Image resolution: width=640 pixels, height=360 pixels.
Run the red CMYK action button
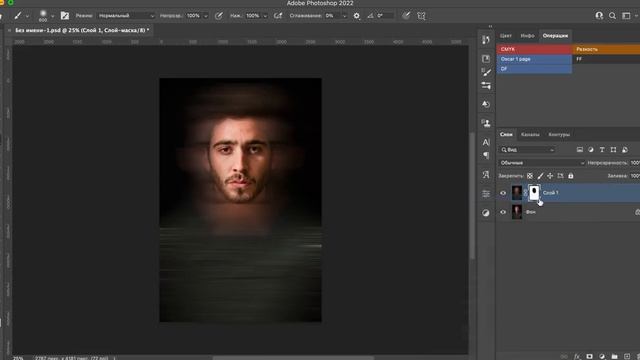[x=534, y=49]
